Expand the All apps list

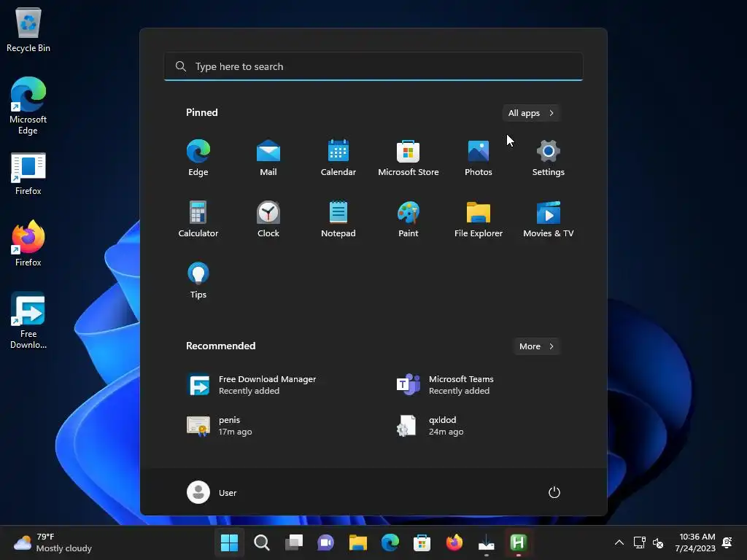531,113
